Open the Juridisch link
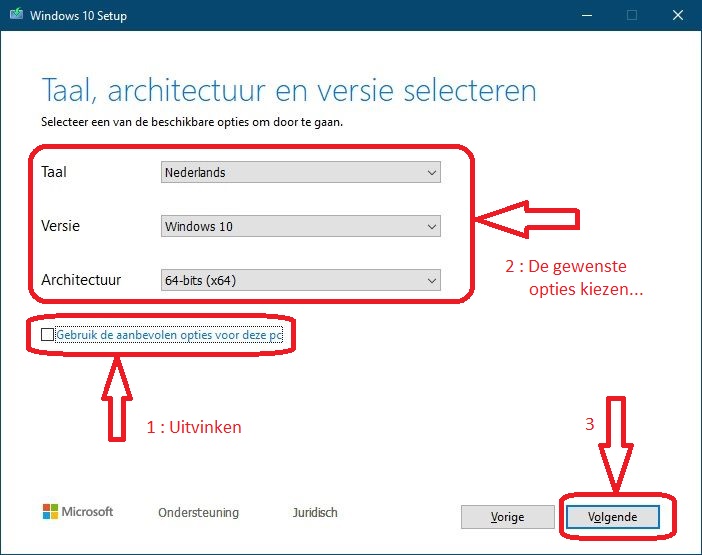702x555 pixels. point(315,512)
